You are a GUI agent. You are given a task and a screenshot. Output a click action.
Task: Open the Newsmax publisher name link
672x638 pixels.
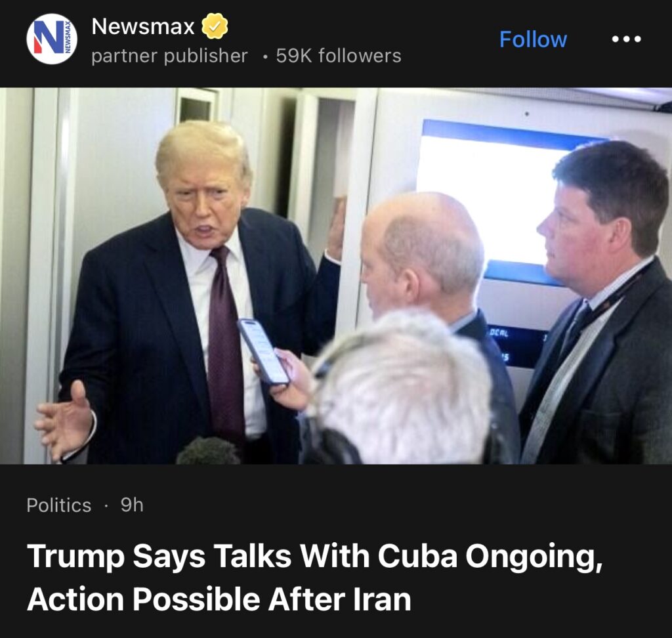[x=142, y=26]
